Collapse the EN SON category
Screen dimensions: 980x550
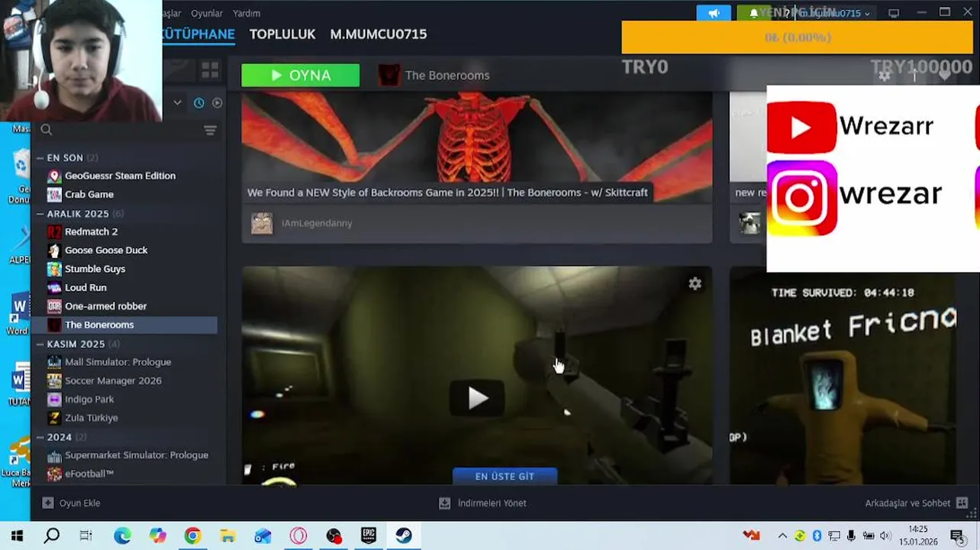coord(40,158)
